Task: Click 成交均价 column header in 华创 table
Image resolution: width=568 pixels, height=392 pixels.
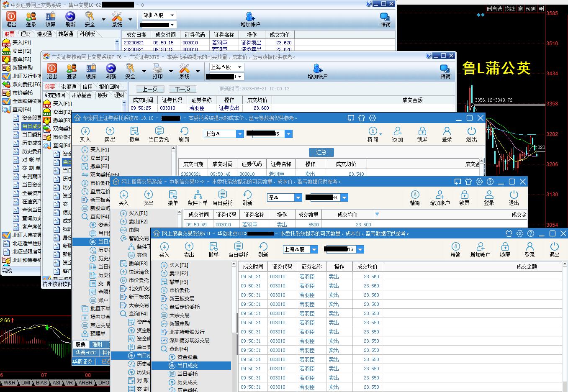Action: (367, 266)
